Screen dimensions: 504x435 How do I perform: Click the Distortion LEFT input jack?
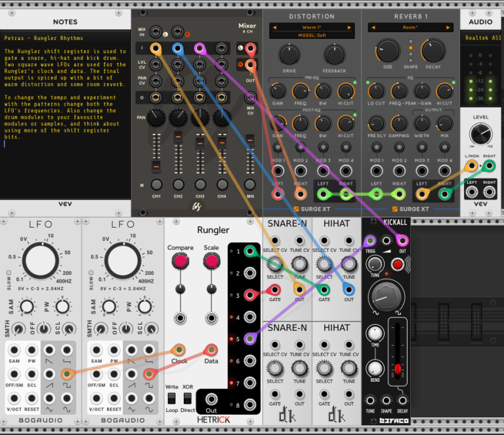click(x=278, y=194)
